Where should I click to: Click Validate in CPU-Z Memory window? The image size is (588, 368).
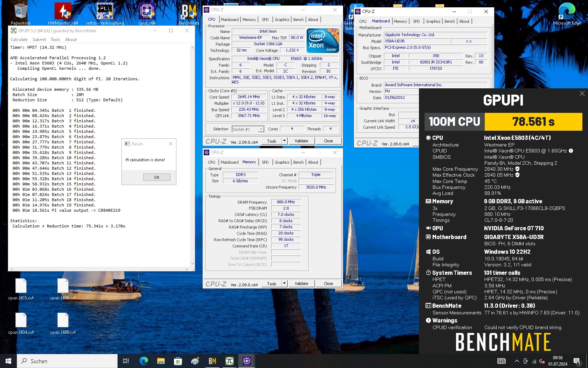point(301,284)
